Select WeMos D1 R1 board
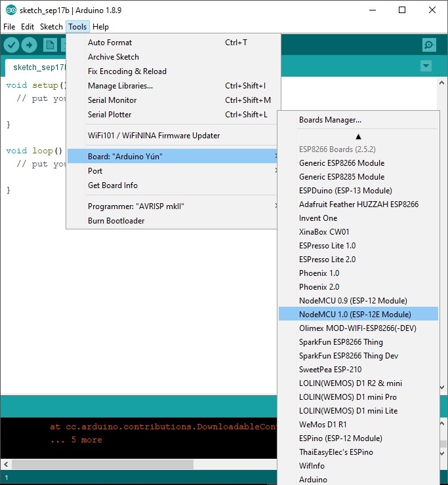The height and width of the screenshot is (485, 448). tap(358, 425)
